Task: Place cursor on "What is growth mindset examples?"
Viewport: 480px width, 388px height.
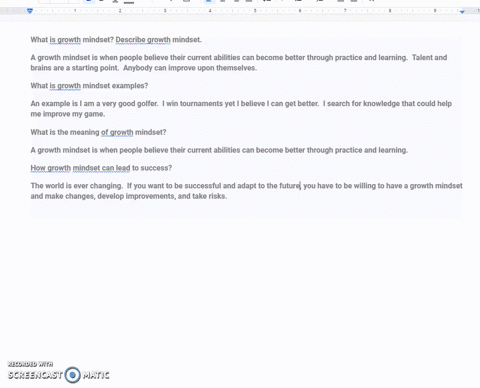Action: coord(89,86)
